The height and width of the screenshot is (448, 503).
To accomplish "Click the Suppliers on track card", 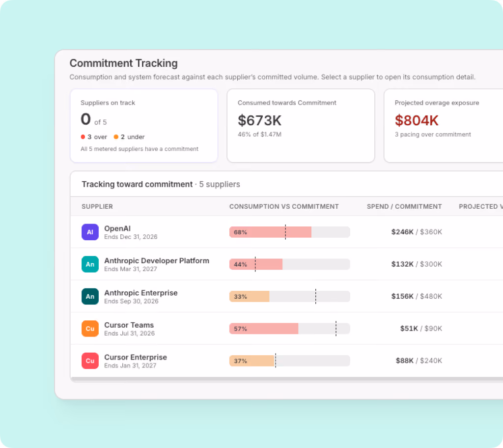I will 144,125.
